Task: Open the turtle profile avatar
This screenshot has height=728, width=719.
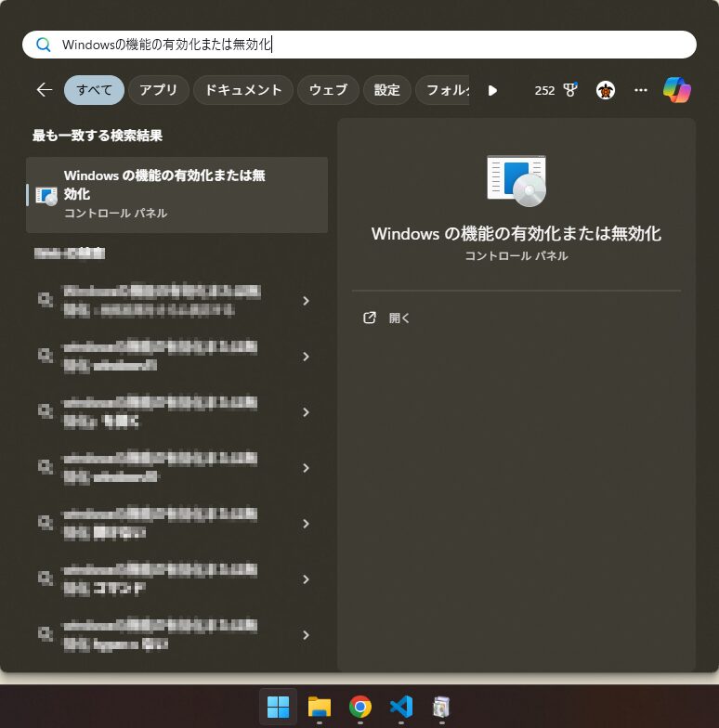Action: pyautogui.click(x=606, y=90)
